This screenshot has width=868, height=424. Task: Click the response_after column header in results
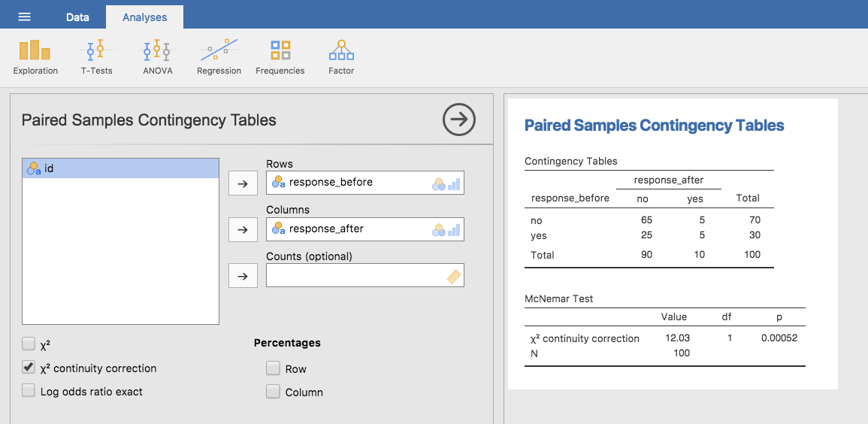click(x=669, y=180)
